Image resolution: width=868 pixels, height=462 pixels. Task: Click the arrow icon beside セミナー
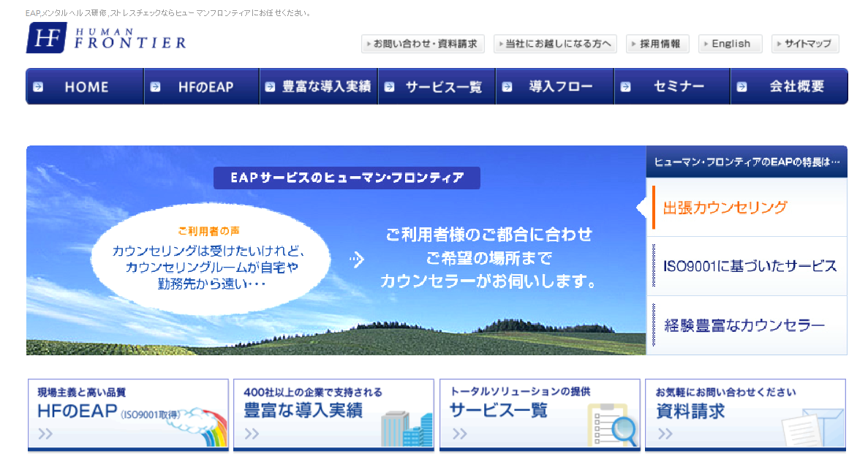(625, 87)
